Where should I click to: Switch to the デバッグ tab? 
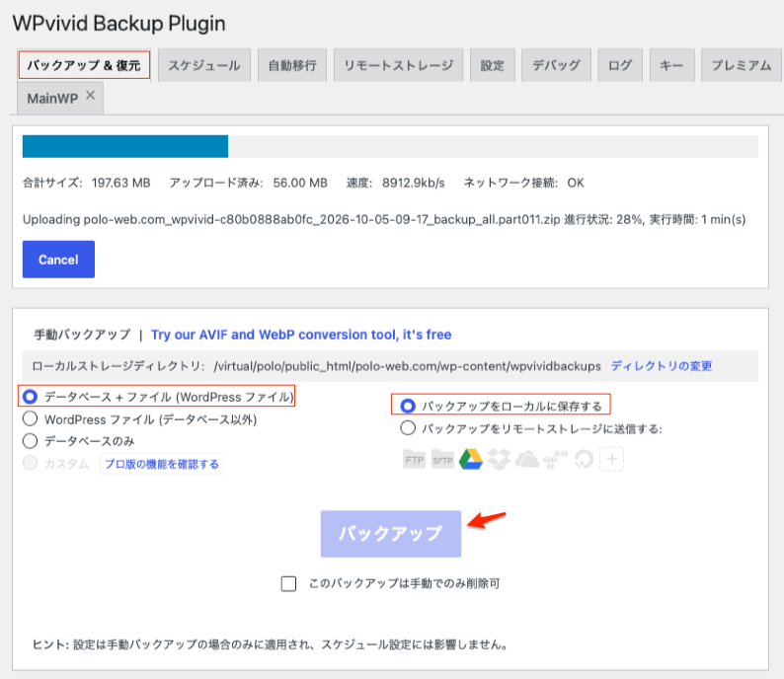tap(556, 65)
